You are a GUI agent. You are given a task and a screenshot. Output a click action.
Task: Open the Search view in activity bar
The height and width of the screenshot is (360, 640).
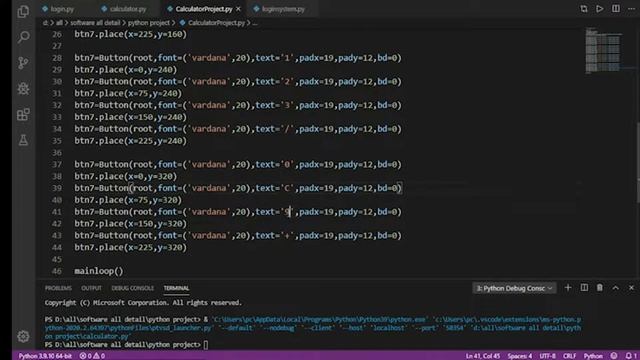23,37
